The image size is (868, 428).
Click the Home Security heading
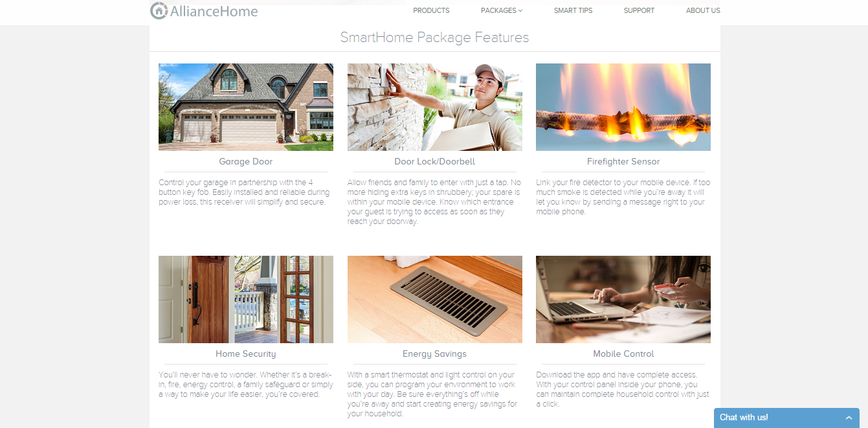click(246, 354)
